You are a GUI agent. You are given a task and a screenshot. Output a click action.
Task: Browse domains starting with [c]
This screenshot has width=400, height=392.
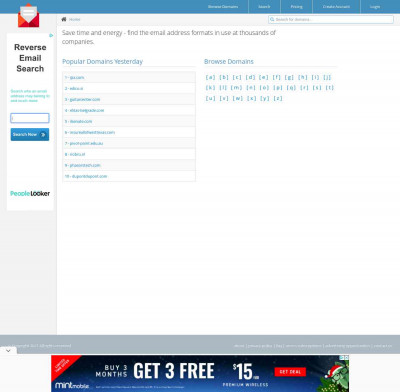[x=237, y=77]
